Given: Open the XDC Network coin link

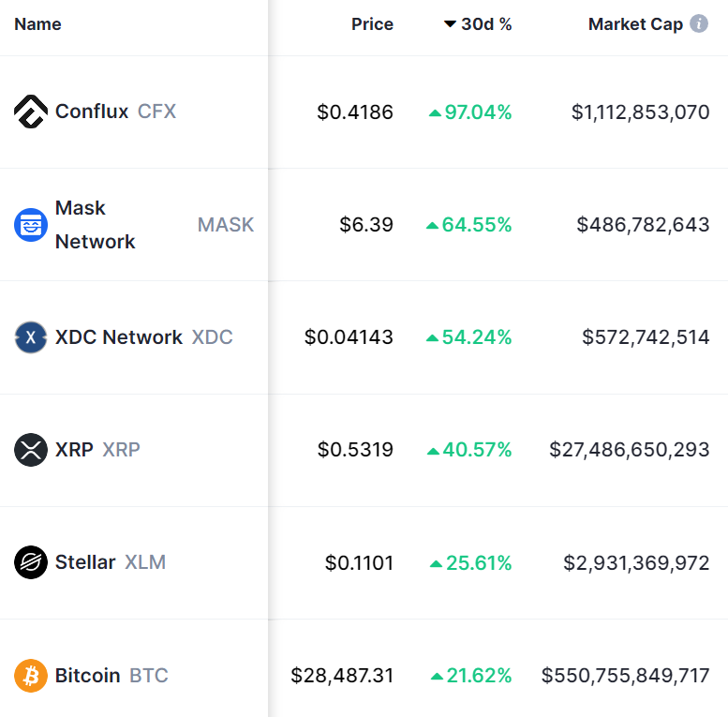Looking at the screenshot, I should tap(119, 337).
